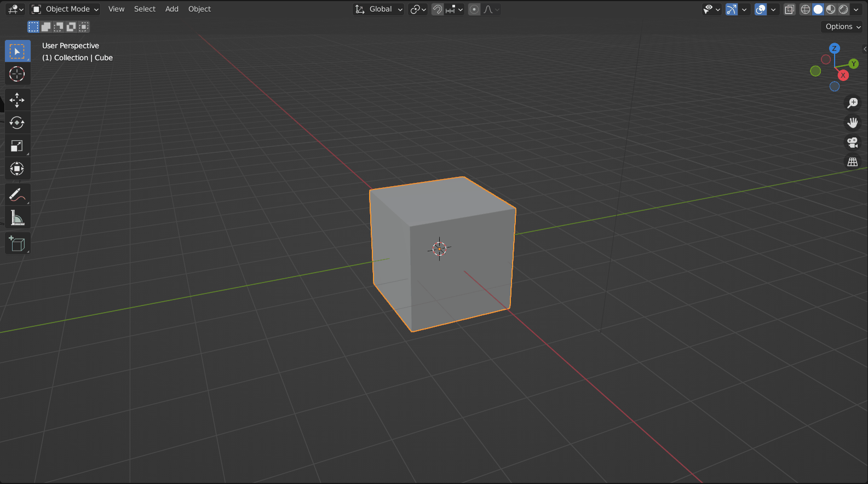
Task: Activate the Add Cube tool
Action: [x=18, y=243]
